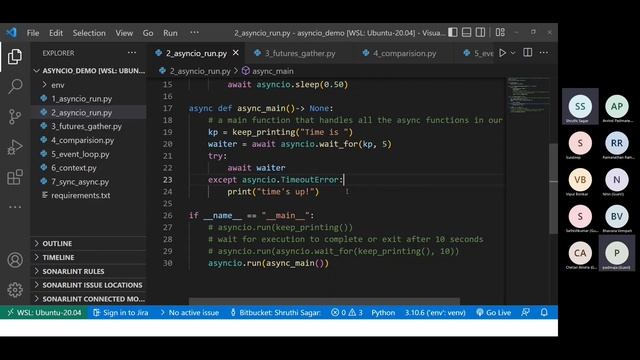Screen dimensions: 640x360
Task: Expand SONARLINT ISSUE LOCATIONS section
Action: (89, 285)
